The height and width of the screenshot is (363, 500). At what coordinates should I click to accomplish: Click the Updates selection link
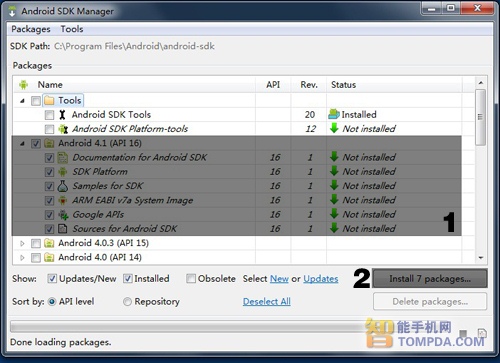tap(321, 279)
